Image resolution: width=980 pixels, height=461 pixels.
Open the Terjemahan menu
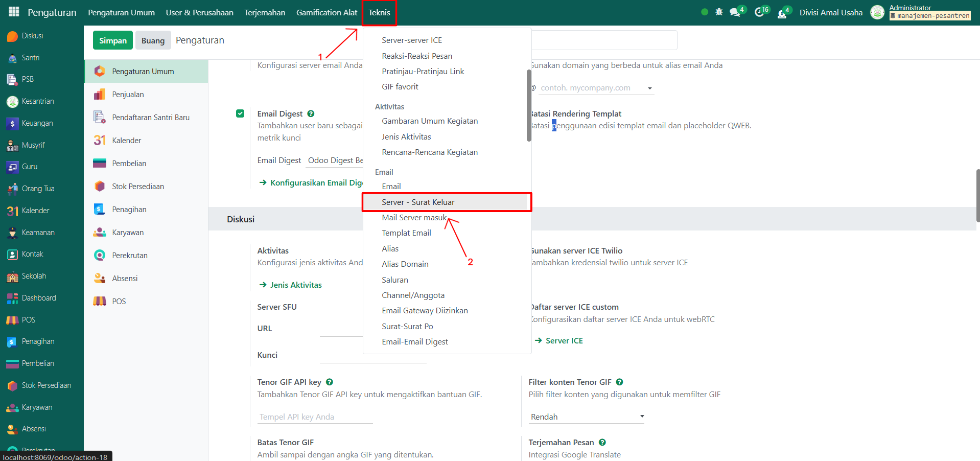pyautogui.click(x=265, y=13)
